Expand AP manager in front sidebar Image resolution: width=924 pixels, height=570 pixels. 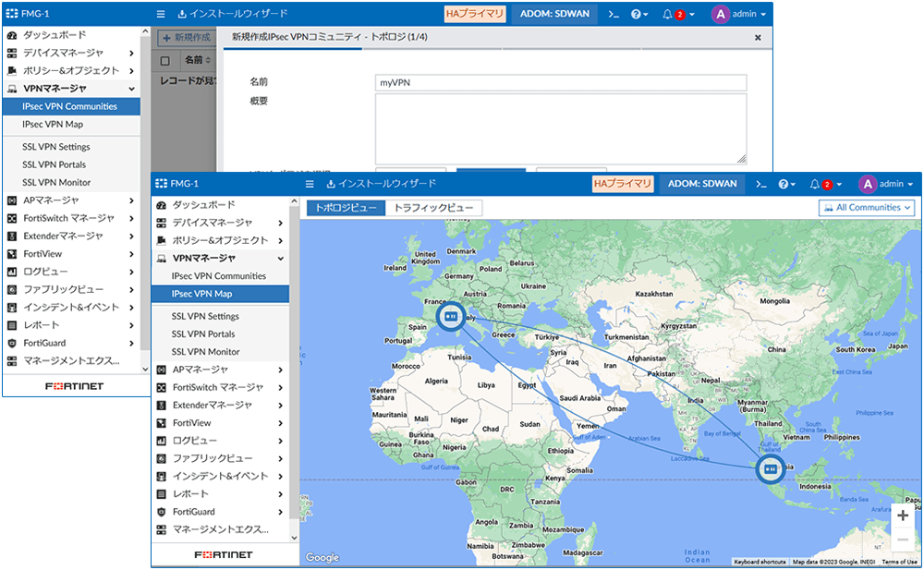pos(281,370)
